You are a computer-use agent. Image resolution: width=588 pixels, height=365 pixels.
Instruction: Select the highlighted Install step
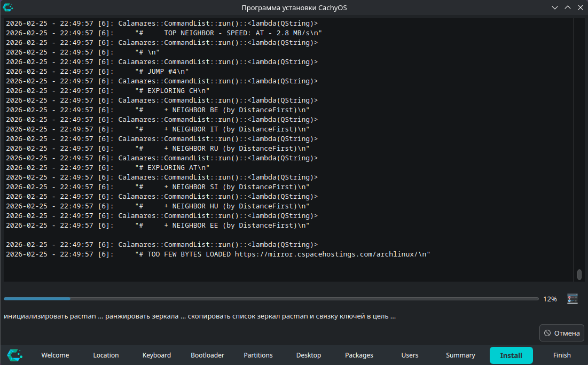(x=511, y=355)
